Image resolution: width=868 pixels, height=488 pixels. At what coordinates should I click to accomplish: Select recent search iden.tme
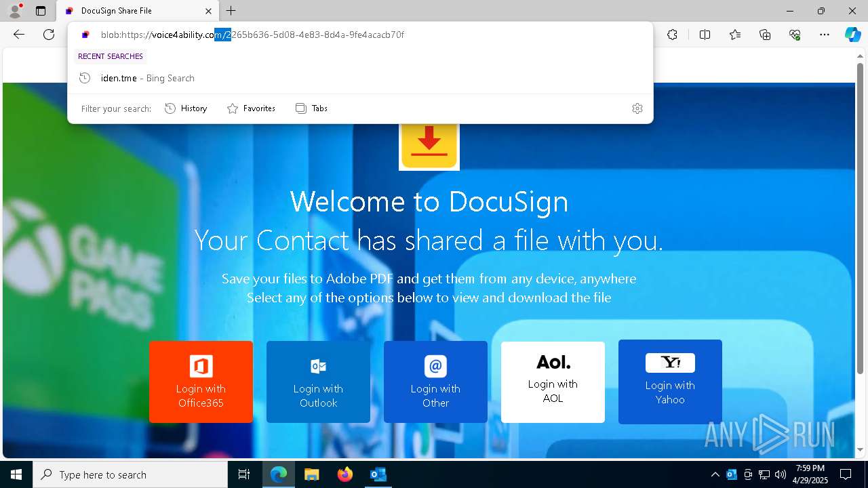click(x=359, y=78)
